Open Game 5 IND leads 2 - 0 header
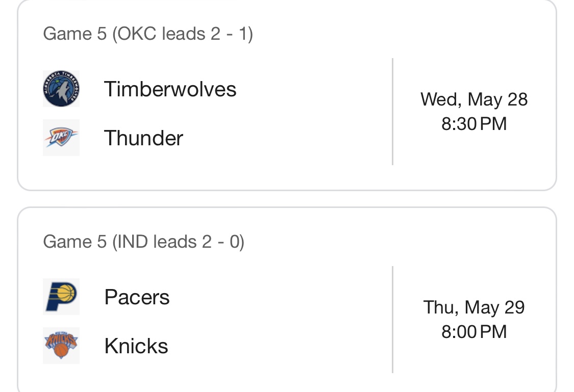Image resolution: width=574 pixels, height=392 pixels. 143,242
